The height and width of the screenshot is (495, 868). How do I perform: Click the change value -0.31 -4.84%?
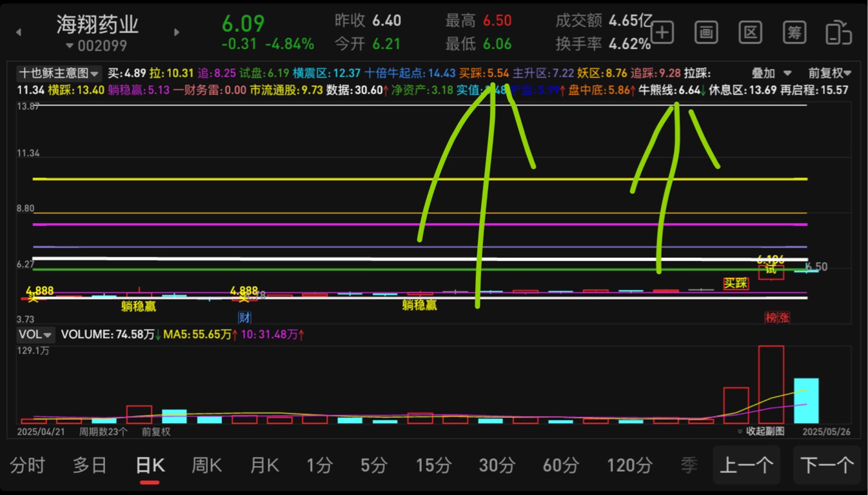point(268,44)
